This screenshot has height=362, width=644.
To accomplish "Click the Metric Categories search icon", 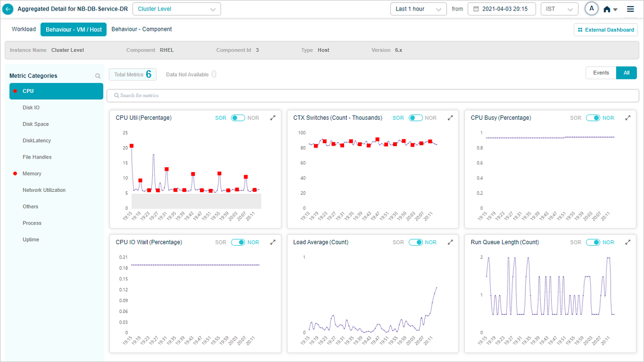I will (x=98, y=76).
